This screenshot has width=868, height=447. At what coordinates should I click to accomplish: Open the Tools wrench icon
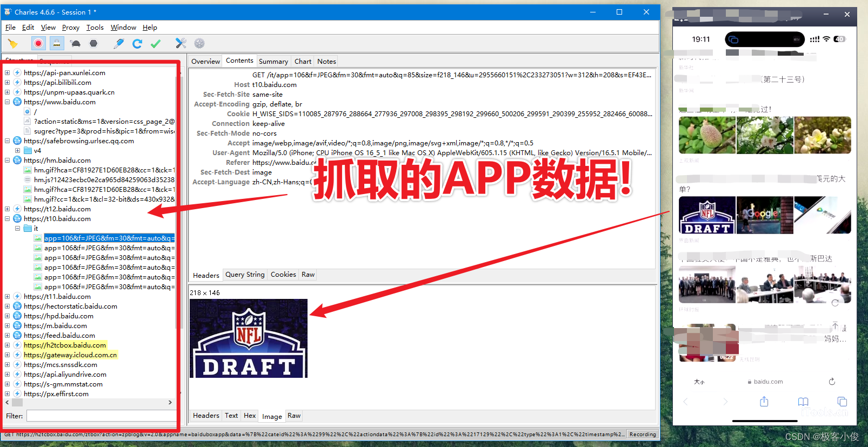pos(181,43)
